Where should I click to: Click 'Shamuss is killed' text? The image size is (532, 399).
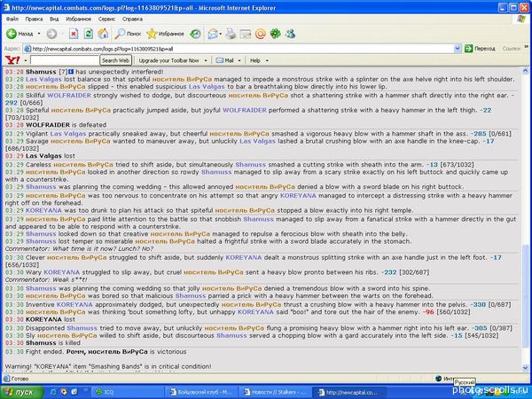tap(53, 343)
